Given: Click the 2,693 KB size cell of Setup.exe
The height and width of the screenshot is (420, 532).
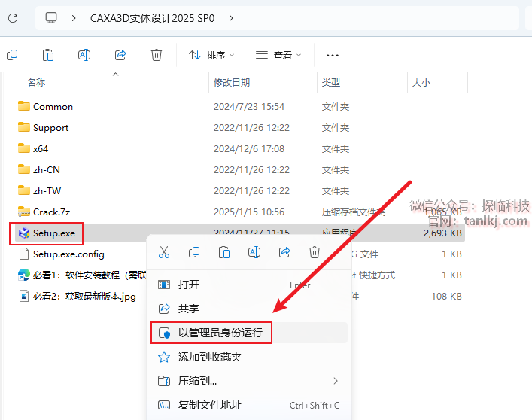Looking at the screenshot, I should click(442, 233).
